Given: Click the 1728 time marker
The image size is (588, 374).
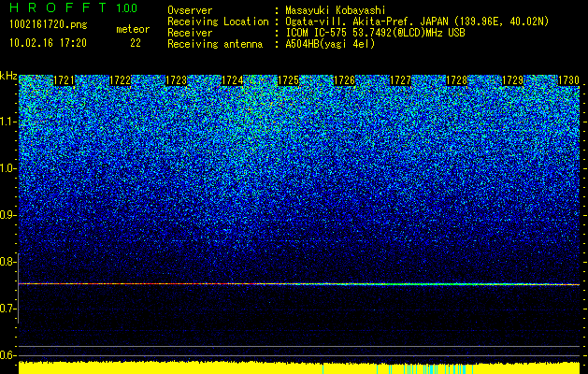Looking at the screenshot, I should point(457,80).
